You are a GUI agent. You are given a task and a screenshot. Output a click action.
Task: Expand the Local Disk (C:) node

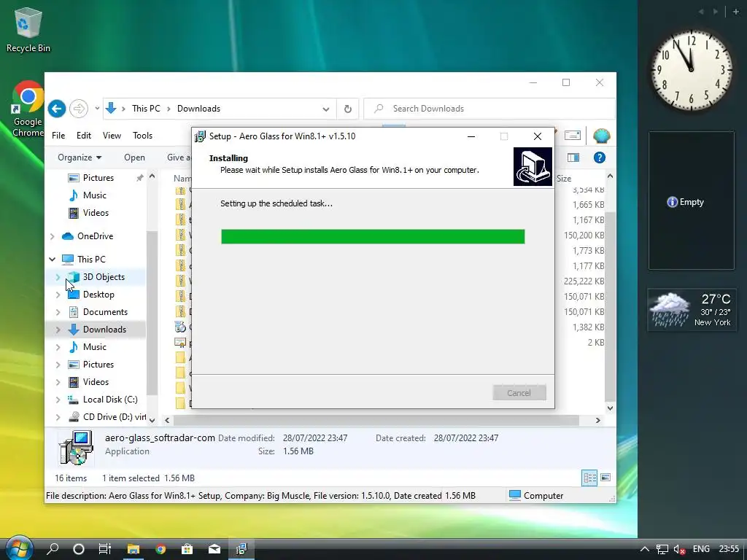[58, 400]
